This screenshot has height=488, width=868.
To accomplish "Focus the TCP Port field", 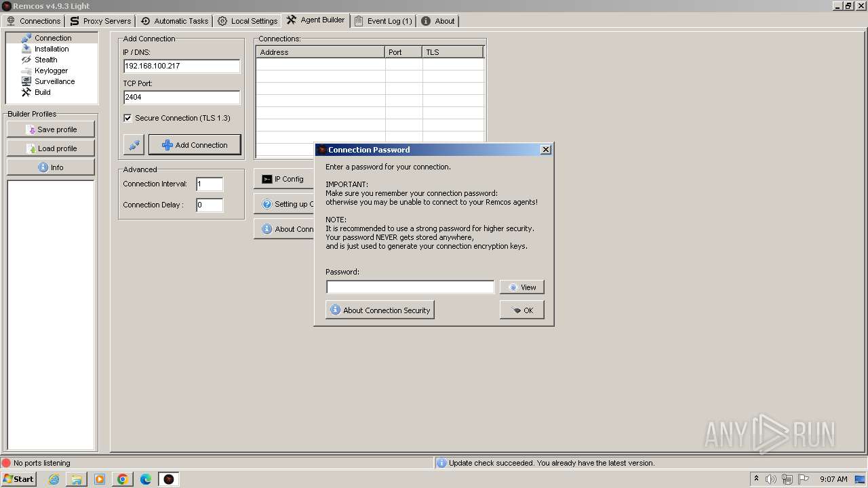I will coord(182,97).
